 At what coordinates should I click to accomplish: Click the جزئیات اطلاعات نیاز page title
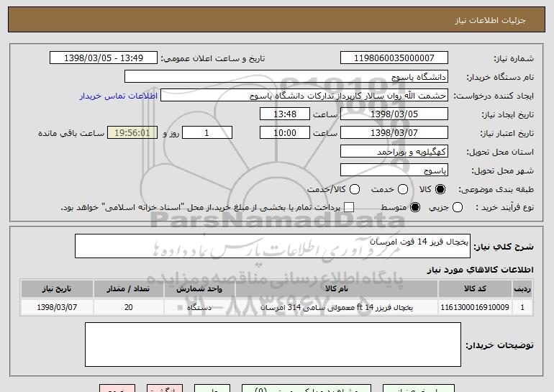click(x=490, y=20)
